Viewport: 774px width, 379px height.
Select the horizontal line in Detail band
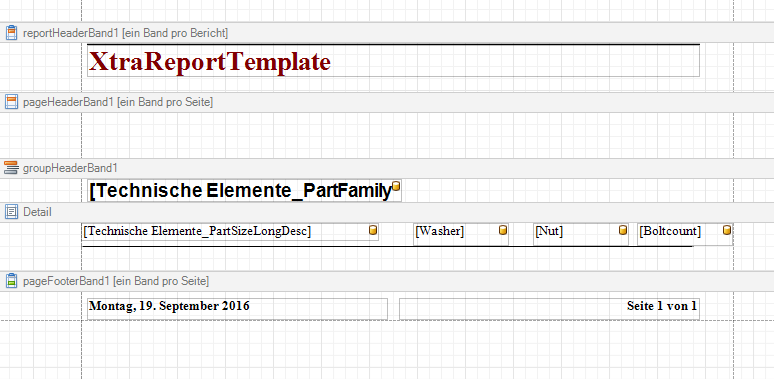tap(387, 246)
